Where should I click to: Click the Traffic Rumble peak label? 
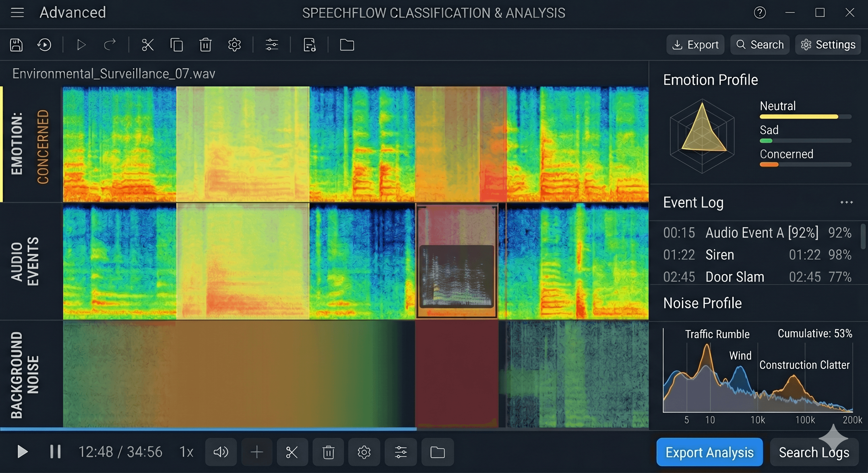tap(717, 334)
